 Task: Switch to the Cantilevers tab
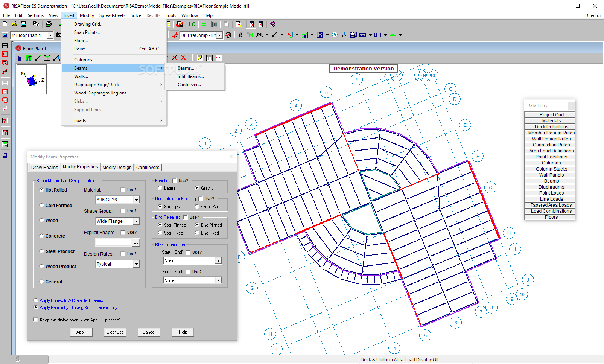(x=148, y=168)
